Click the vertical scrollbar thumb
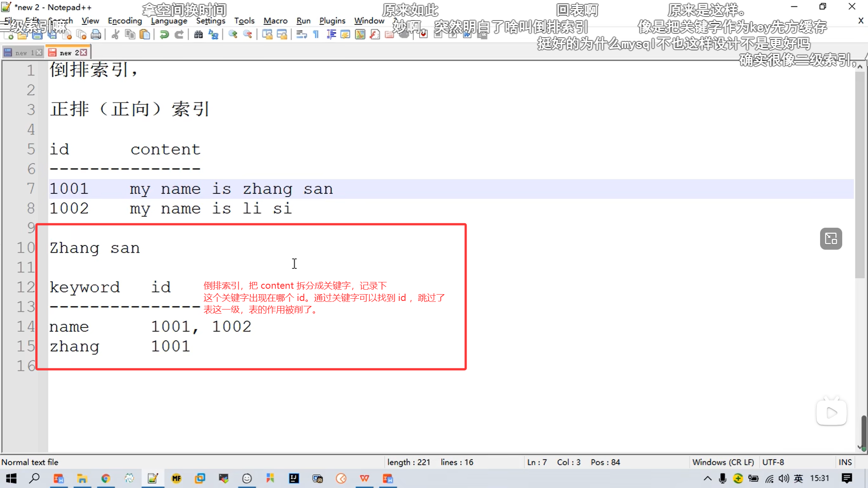This screenshot has height=488, width=868. click(x=860, y=174)
